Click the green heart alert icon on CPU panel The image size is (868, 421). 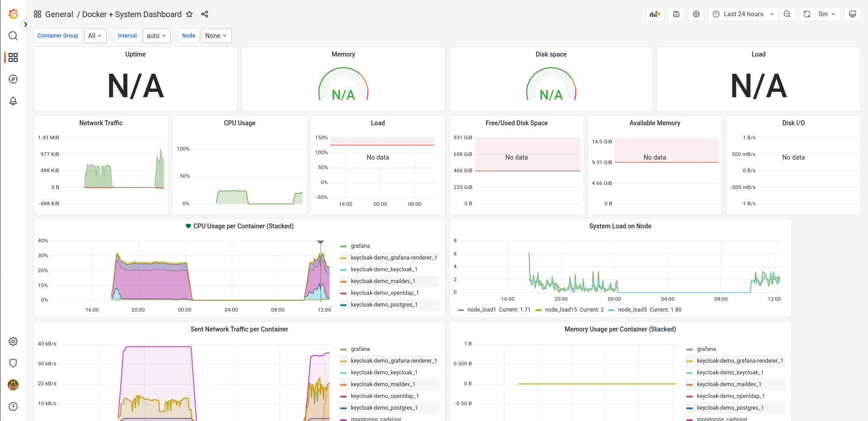(x=188, y=226)
